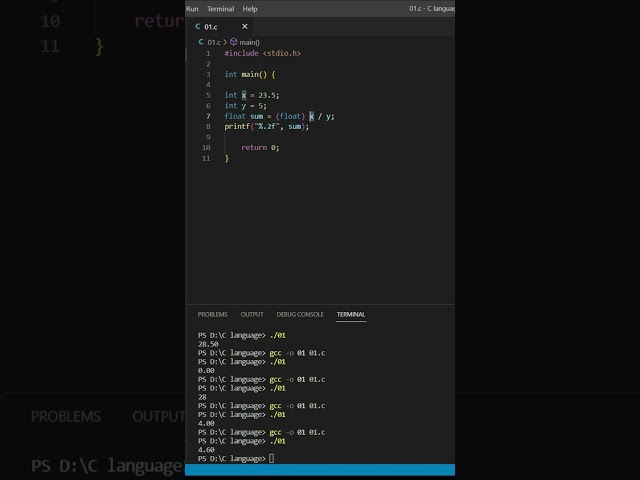Click the window title '01.c - C language'

point(432,9)
